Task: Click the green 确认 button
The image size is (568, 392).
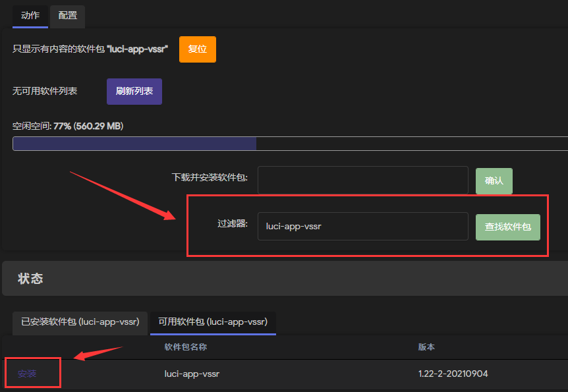Action: click(494, 181)
